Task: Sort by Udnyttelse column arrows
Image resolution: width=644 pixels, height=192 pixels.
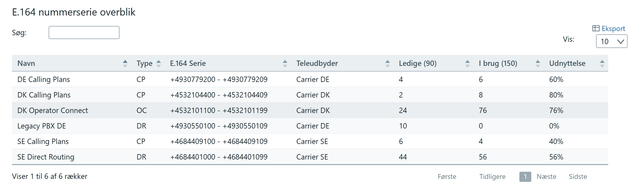Action: pyautogui.click(x=602, y=64)
